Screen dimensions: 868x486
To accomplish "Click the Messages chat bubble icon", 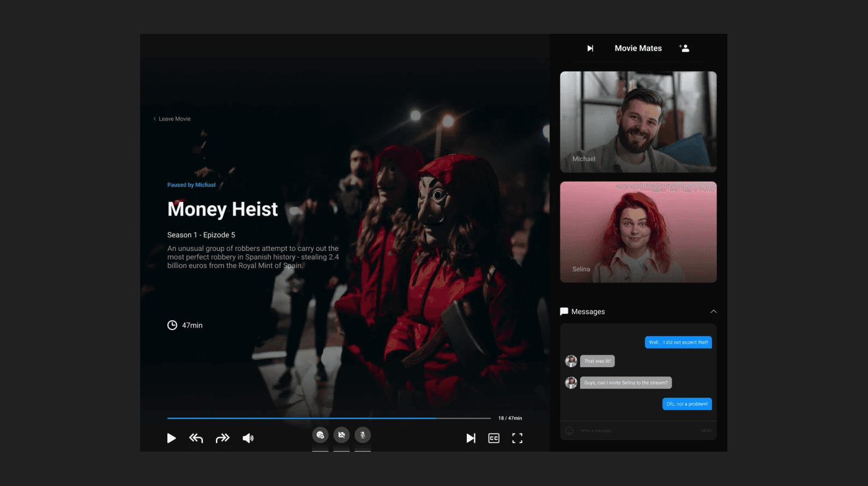I will [564, 311].
